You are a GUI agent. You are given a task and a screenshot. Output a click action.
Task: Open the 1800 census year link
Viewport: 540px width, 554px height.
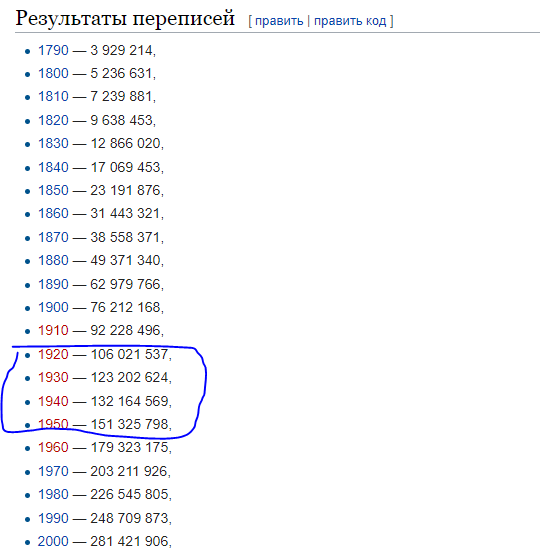point(53,73)
